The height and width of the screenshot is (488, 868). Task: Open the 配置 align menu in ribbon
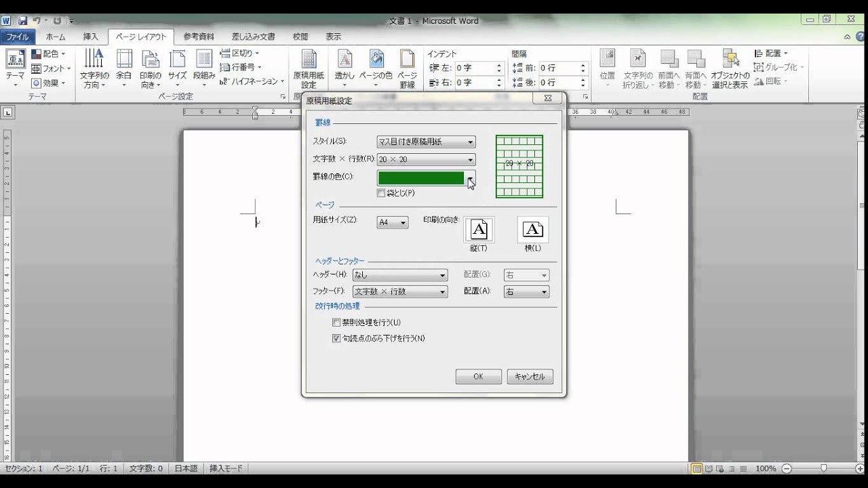tap(771, 54)
